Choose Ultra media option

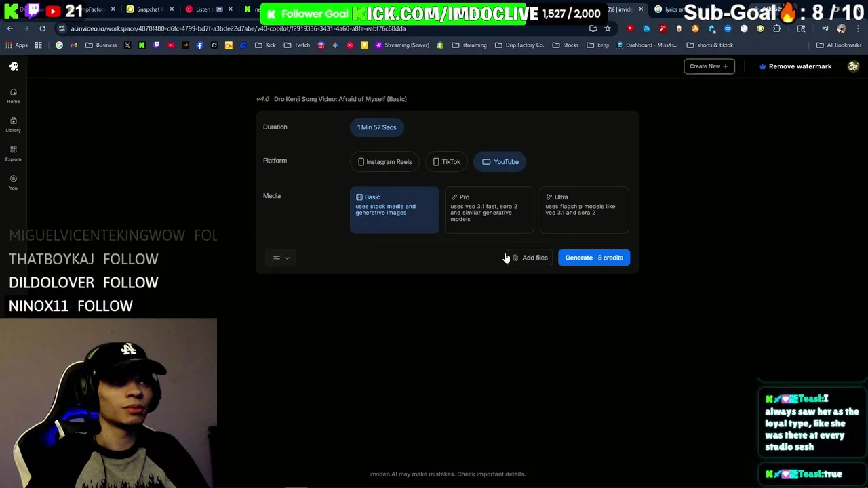(x=584, y=210)
